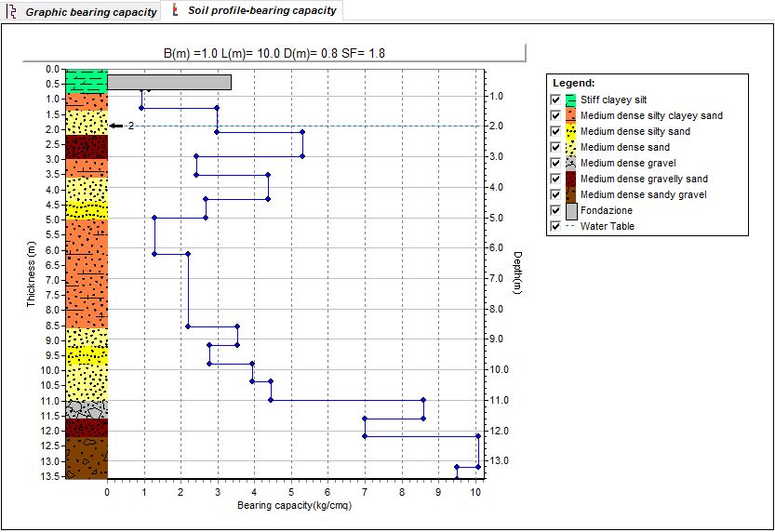Click the Soil profile tab icon
The height and width of the screenshot is (532, 775).
176,11
